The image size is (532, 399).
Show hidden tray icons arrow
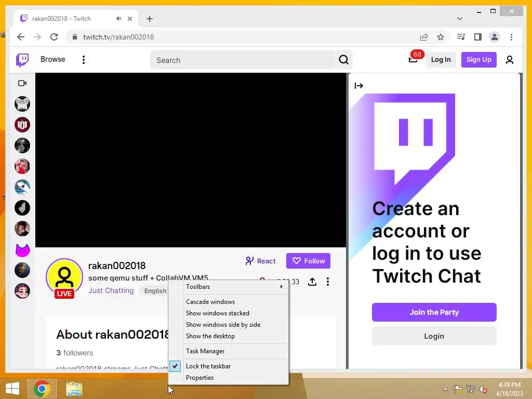coord(445,389)
